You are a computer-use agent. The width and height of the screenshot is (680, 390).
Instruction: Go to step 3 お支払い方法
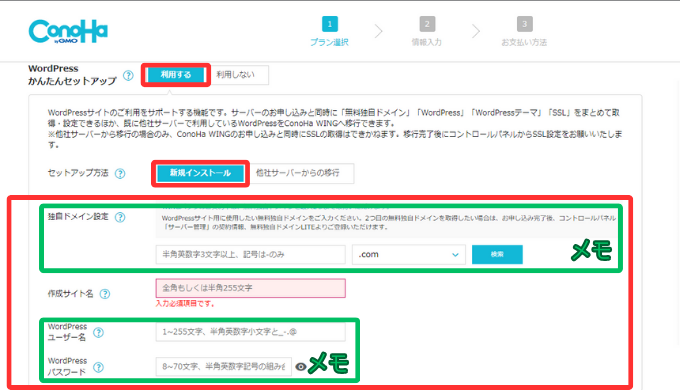point(524,31)
